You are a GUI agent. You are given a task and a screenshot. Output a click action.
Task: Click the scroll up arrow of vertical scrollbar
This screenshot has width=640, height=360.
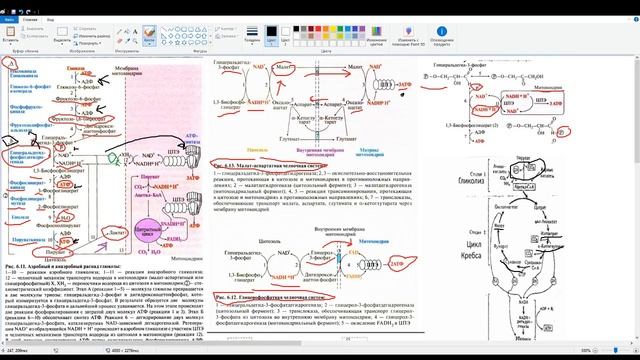click(637, 58)
